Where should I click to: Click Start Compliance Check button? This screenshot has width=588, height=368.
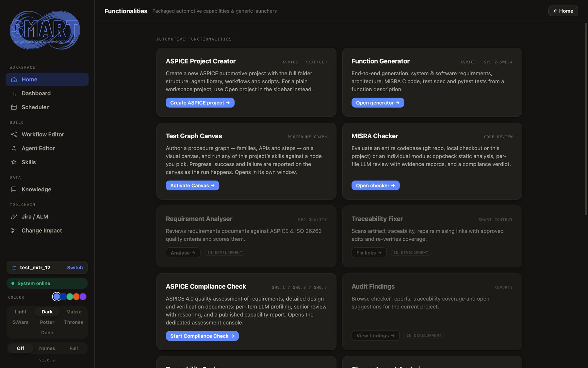202,336
